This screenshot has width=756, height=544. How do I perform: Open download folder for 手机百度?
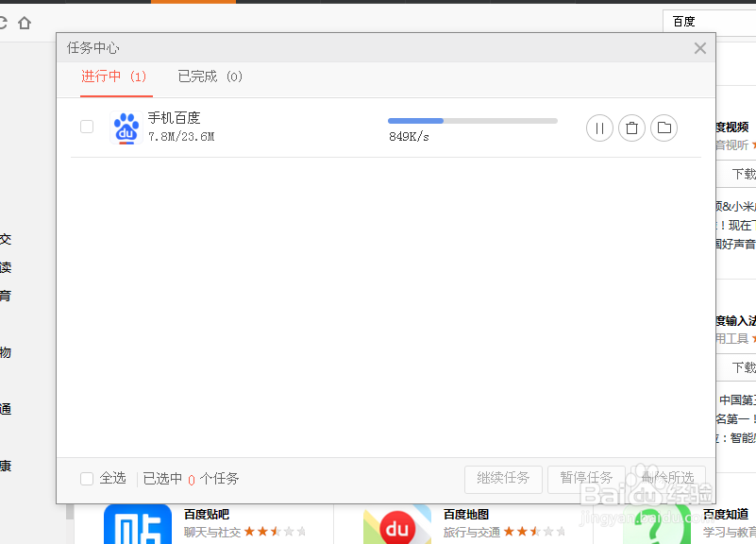[664, 127]
